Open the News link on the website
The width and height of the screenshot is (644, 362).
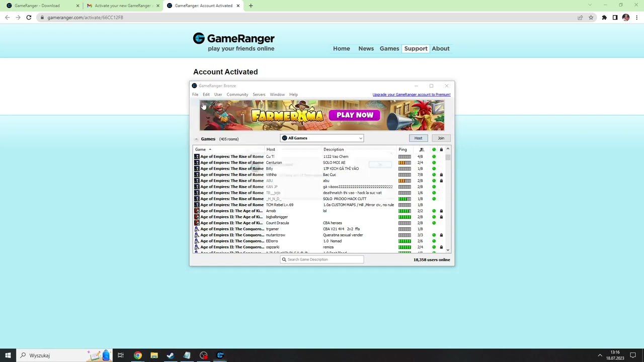[366, 49]
